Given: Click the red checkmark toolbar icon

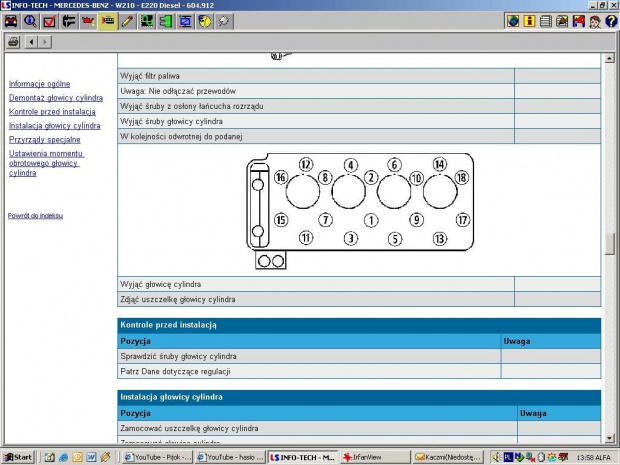Looking at the screenshot, I should click(x=49, y=21).
